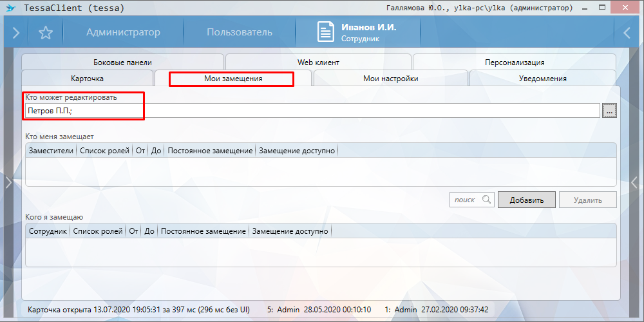Click Постоянное замещение header in Кого я замещаю
Viewport: 644px width, 322px height.
point(204,231)
